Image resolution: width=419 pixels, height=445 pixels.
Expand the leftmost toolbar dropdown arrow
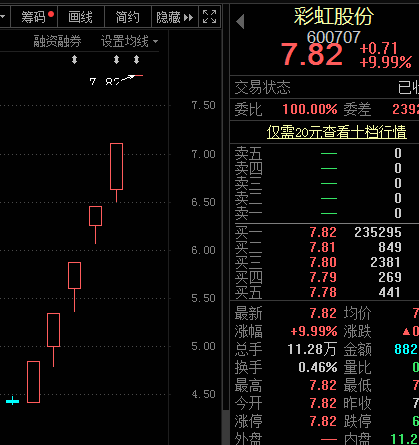3,16
